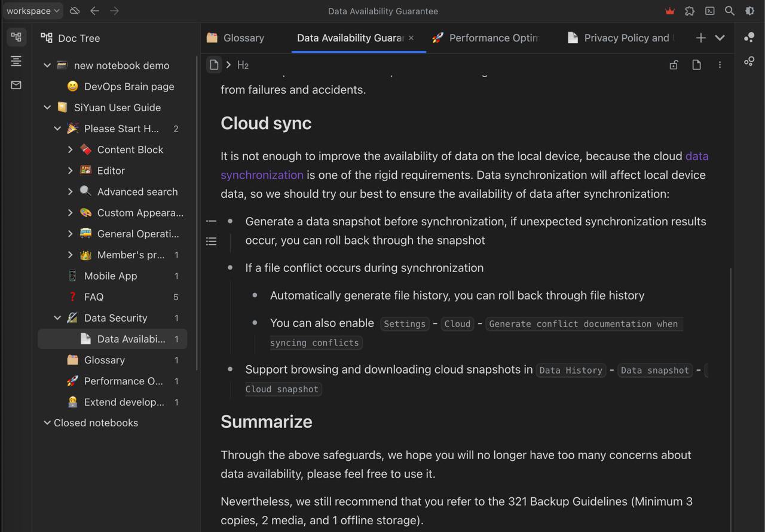This screenshot has width=765, height=532.
Task: Select Data Availability Guarantee tab
Action: tap(350, 38)
